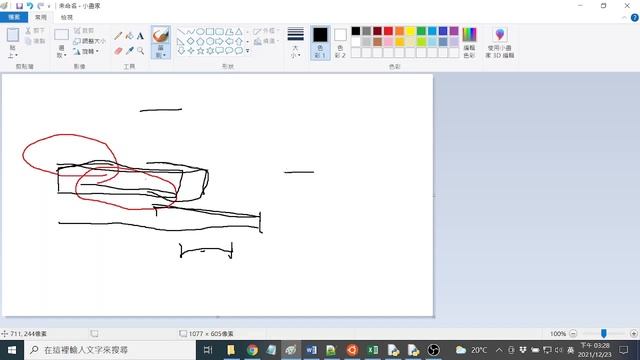Pick the green color swatch

tap(421, 31)
